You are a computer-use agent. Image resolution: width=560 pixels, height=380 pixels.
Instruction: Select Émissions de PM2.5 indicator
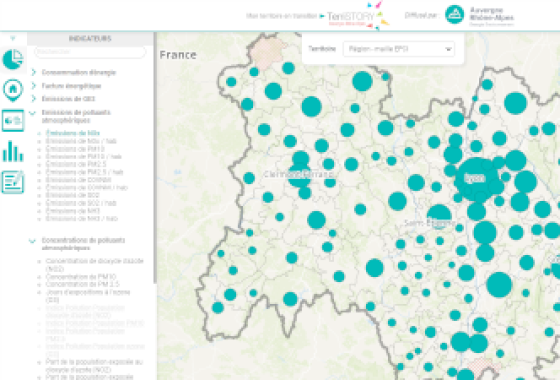[x=76, y=164]
